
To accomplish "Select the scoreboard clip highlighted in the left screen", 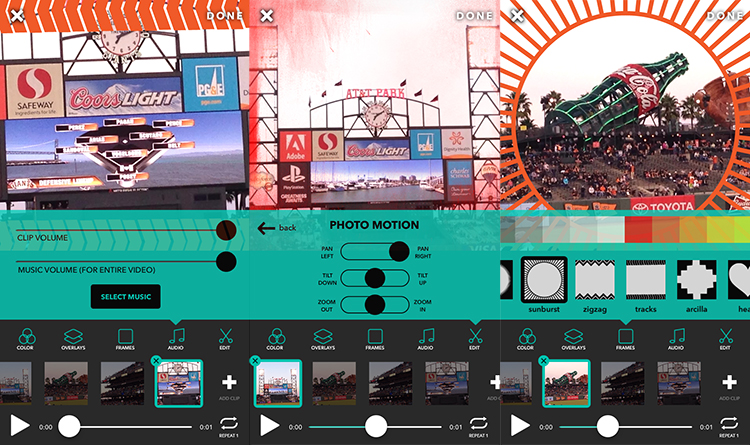I will pos(178,383).
